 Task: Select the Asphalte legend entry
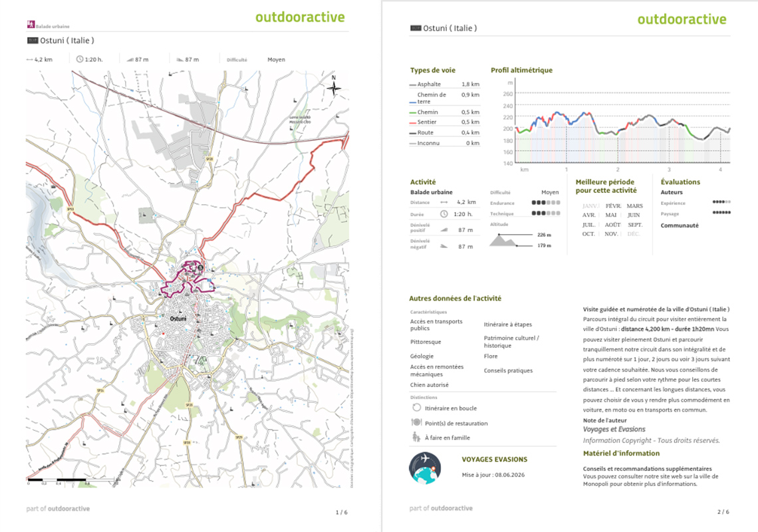pyautogui.click(x=444, y=84)
